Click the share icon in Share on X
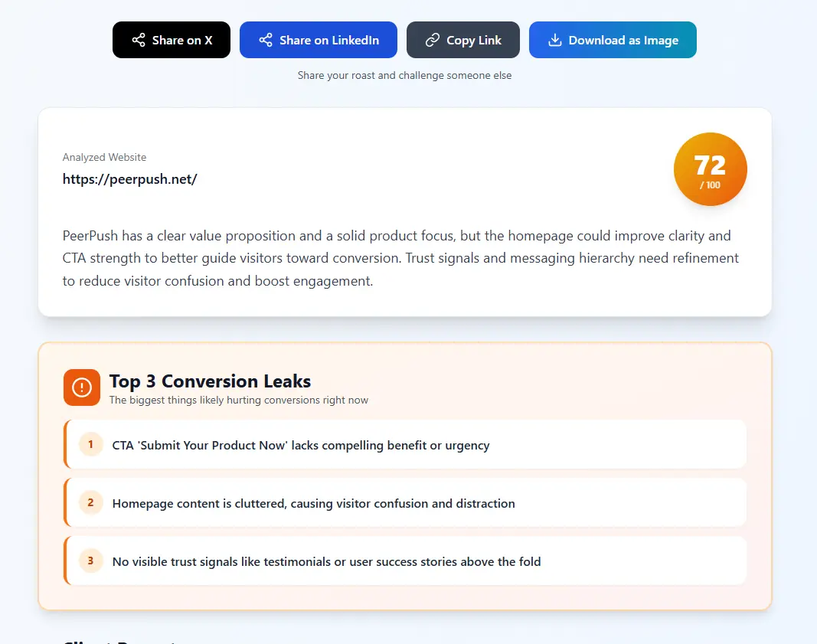Screen dimensions: 817x644 point(139,40)
